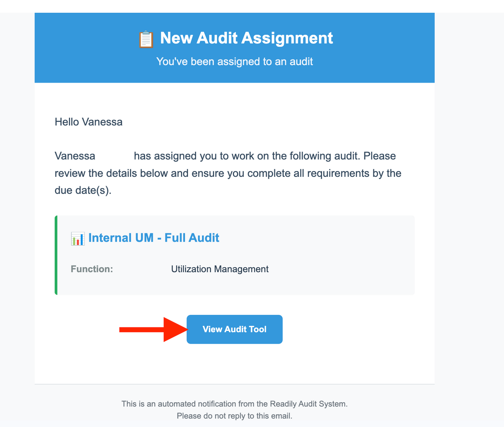Select the automated notification footer text

[234, 404]
